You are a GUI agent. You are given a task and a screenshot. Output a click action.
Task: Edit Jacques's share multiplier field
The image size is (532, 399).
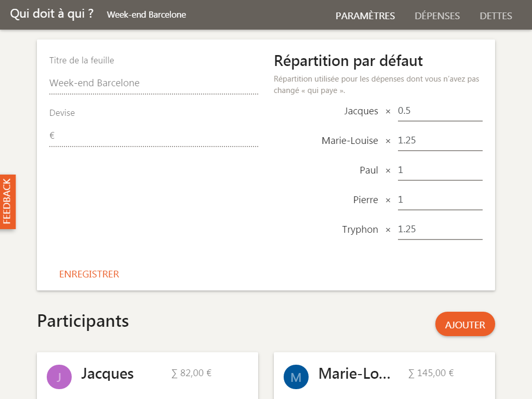440,111
